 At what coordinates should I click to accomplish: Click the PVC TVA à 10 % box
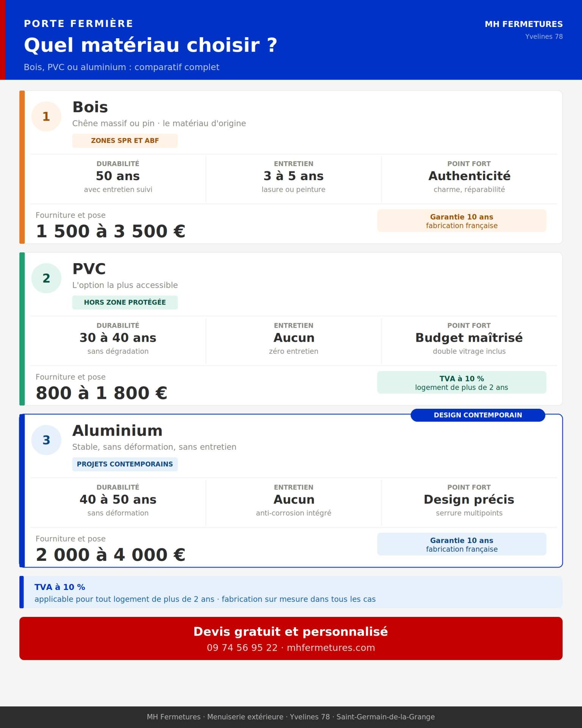[462, 383]
